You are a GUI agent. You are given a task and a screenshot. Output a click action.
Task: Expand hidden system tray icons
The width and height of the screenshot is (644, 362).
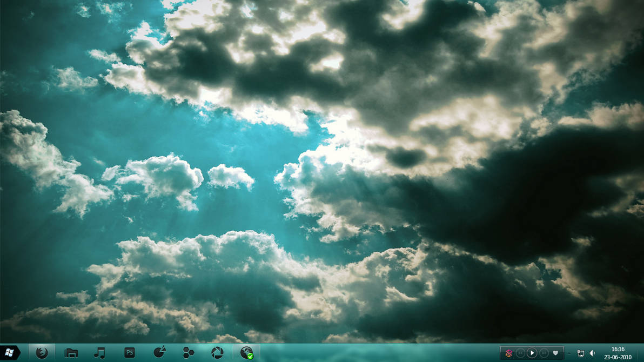tap(569, 353)
